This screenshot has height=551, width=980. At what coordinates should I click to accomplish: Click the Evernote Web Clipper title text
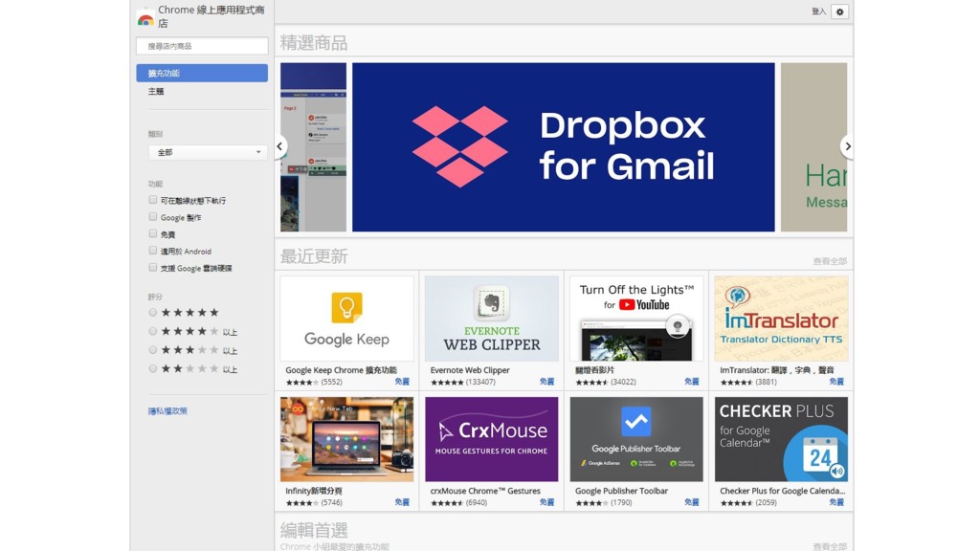pos(470,370)
